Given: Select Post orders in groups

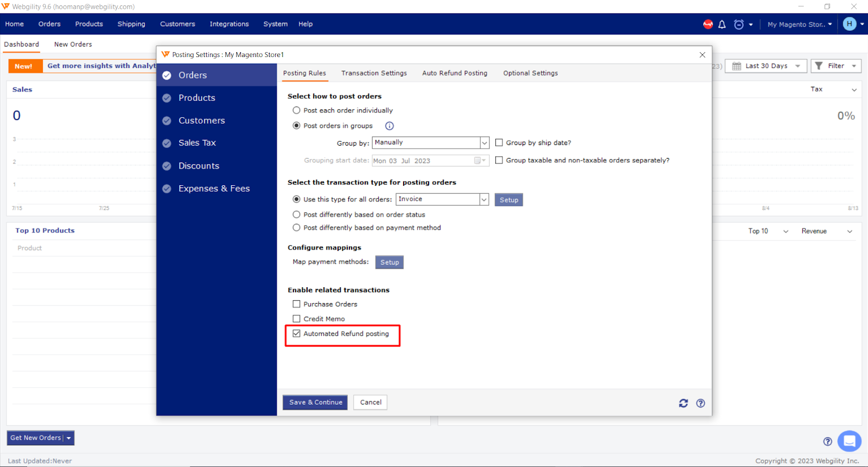Looking at the screenshot, I should point(296,125).
